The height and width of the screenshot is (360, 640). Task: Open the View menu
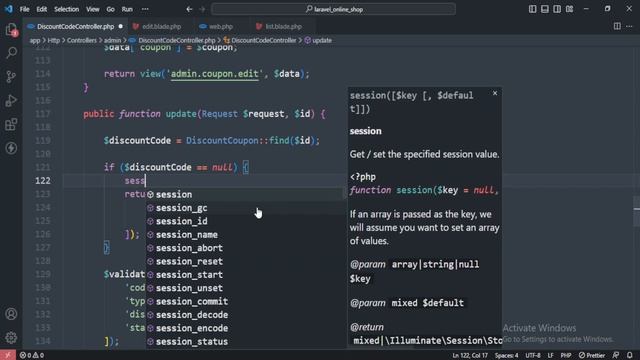pyautogui.click(x=93, y=9)
